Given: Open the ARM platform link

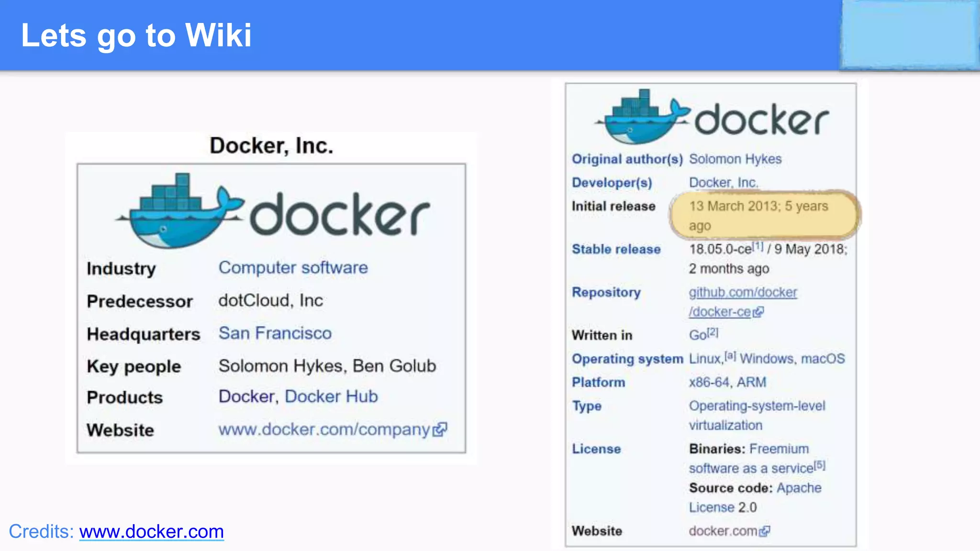Looking at the screenshot, I should pyautogui.click(x=751, y=382).
